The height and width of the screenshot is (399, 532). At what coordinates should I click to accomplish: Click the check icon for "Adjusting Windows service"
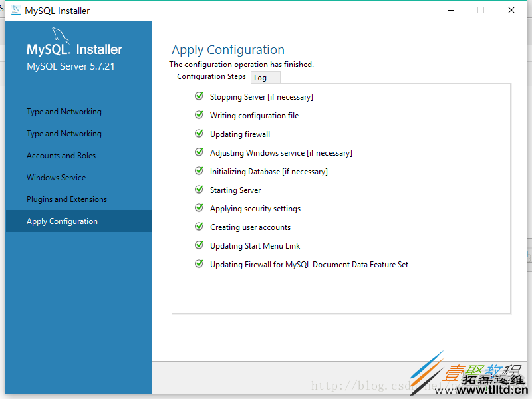(199, 152)
